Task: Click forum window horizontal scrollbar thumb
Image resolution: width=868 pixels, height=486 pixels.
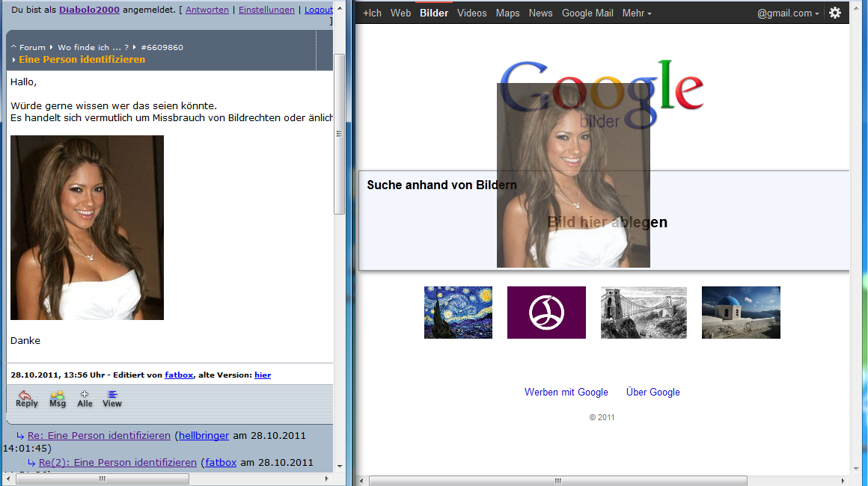Action: (x=103, y=479)
